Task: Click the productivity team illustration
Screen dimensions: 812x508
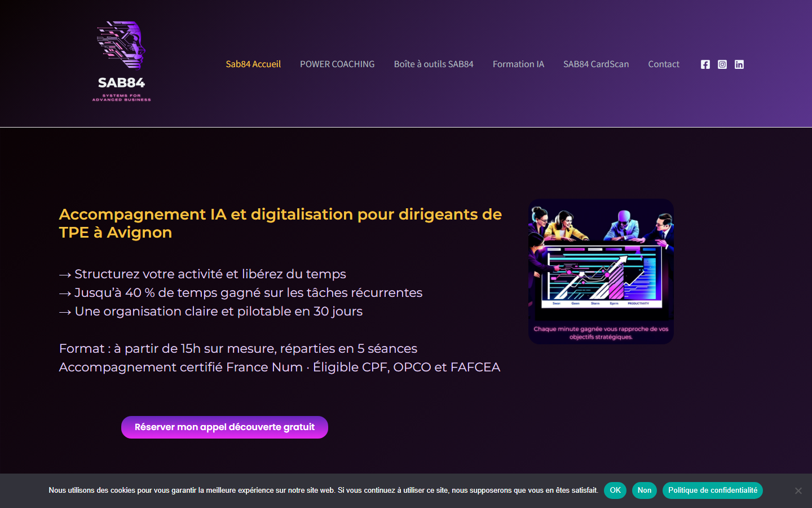Action: tap(601, 260)
